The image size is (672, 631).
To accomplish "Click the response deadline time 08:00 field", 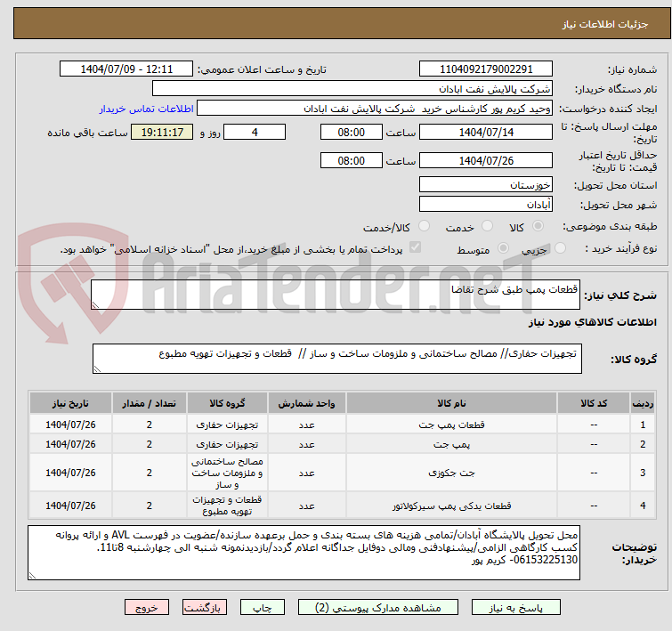I will pyautogui.click(x=351, y=132).
